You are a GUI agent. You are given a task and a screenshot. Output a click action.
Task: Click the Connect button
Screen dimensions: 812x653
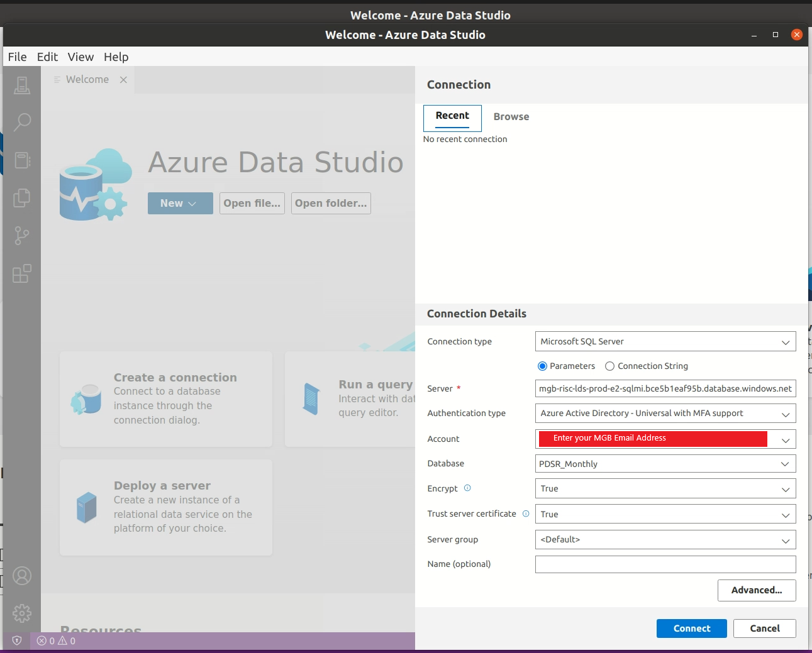point(692,628)
